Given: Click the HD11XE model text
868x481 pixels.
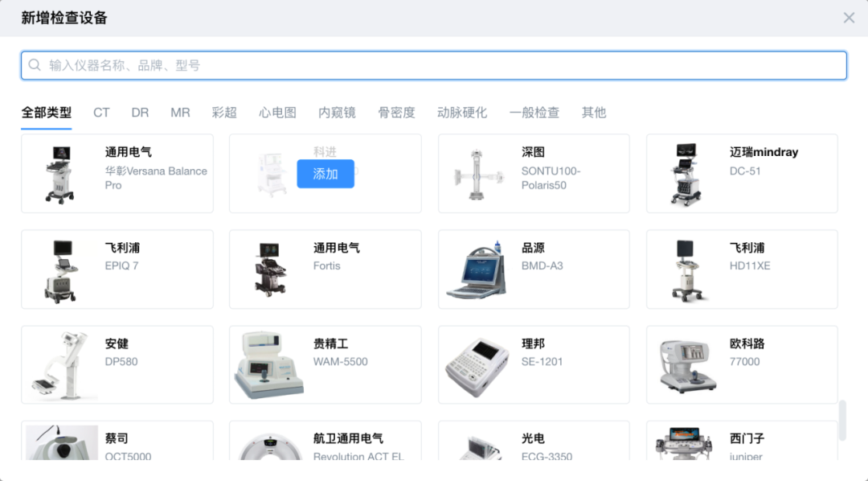Looking at the screenshot, I should 750,266.
